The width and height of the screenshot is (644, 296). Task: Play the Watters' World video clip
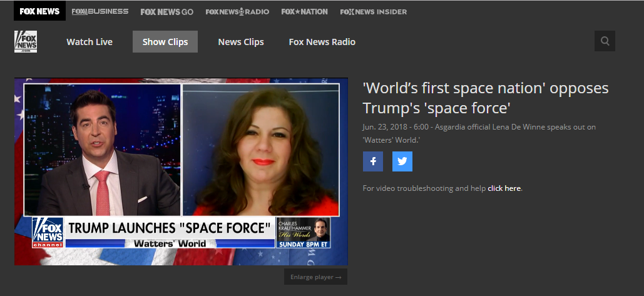181,171
